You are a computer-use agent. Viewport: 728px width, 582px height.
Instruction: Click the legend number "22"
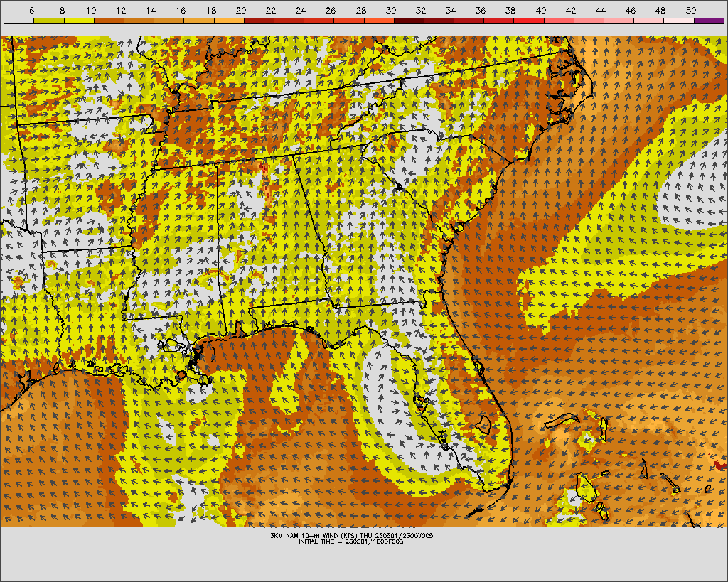tap(271, 10)
